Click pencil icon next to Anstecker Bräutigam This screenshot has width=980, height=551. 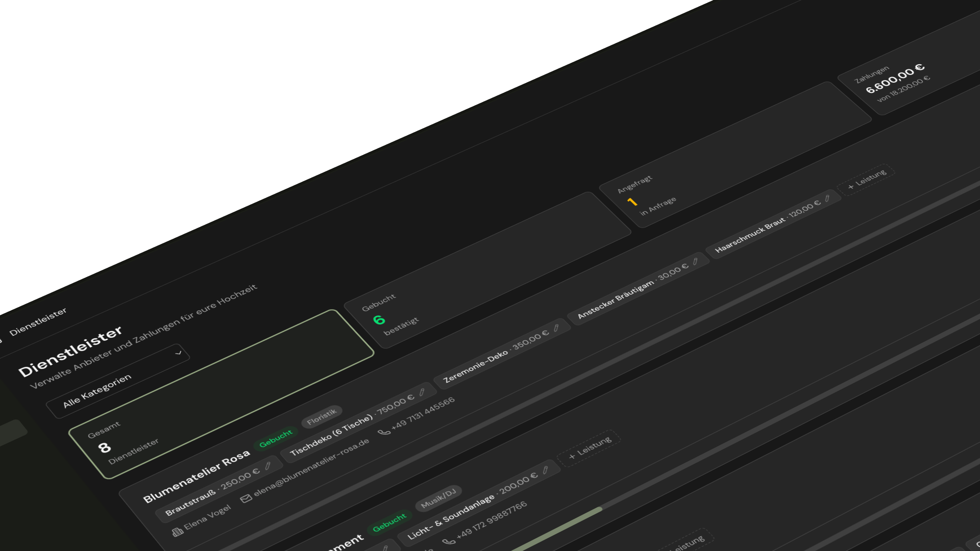(695, 262)
